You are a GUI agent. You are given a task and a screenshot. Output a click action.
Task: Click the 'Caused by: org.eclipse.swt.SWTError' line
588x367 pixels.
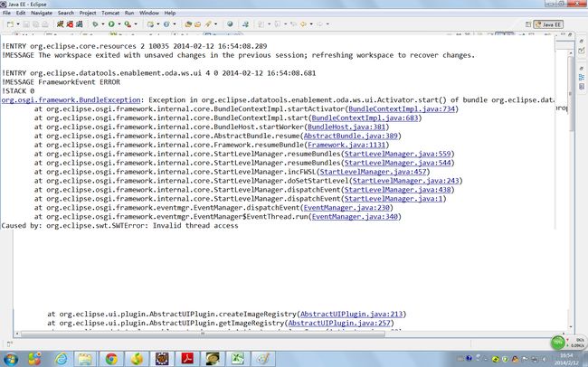point(119,226)
